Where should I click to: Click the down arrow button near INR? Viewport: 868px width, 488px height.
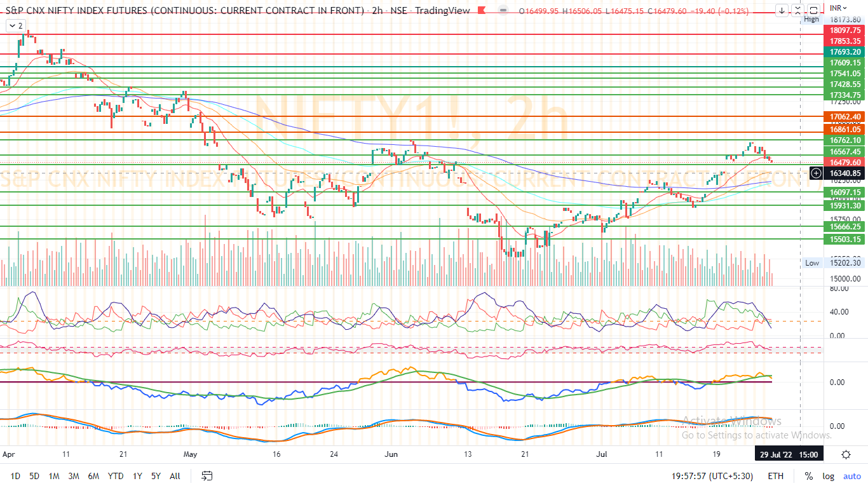click(781, 10)
